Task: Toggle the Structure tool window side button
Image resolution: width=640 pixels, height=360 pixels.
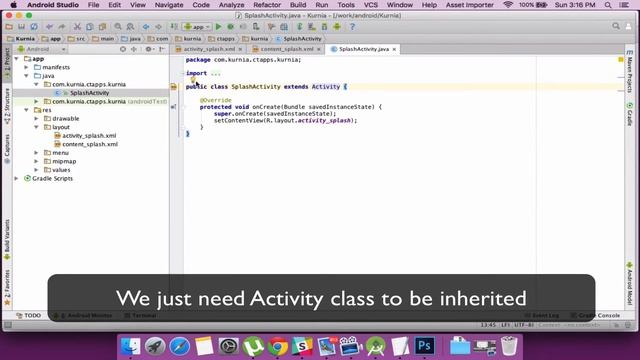Action: pos(7,107)
